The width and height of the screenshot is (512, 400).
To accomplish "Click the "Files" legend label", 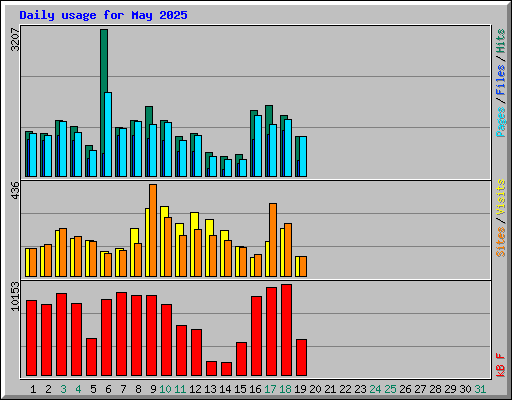I will [x=500, y=80].
